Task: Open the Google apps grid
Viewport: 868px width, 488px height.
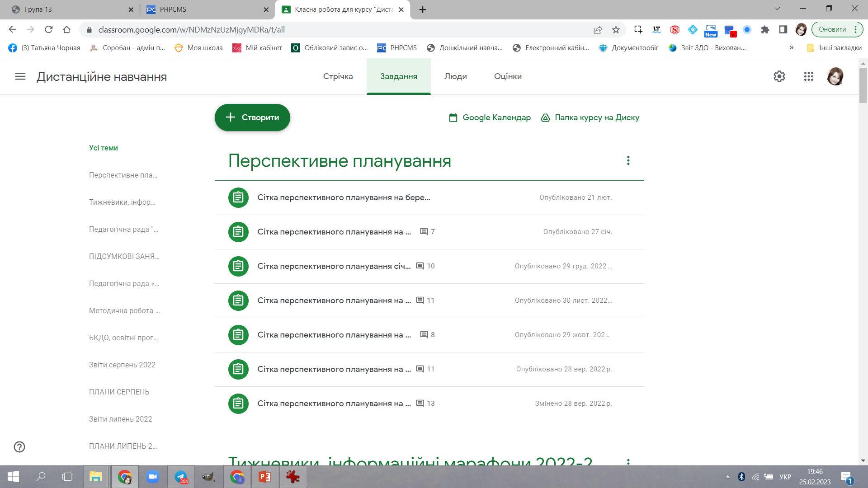Action: [808, 76]
